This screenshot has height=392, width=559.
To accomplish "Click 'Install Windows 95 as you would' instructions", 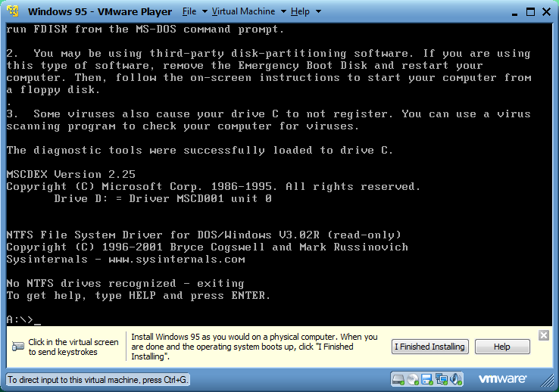I will click(x=255, y=347).
